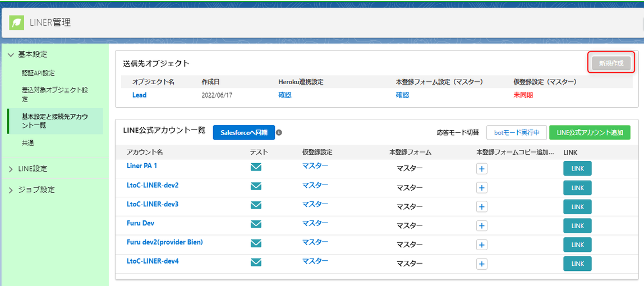Open 認証API設定 menu item
The image size is (644, 286).
(x=38, y=73)
